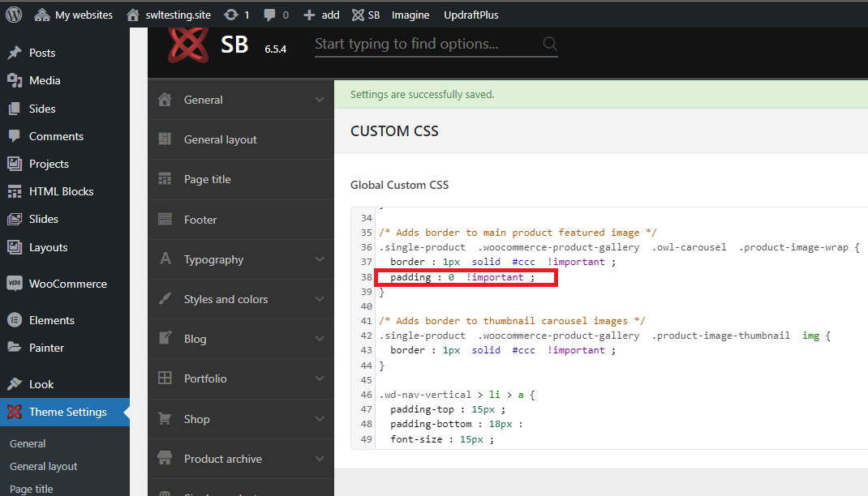The height and width of the screenshot is (496, 868).
Task: Click the WordPress logo icon
Action: pos(14,15)
